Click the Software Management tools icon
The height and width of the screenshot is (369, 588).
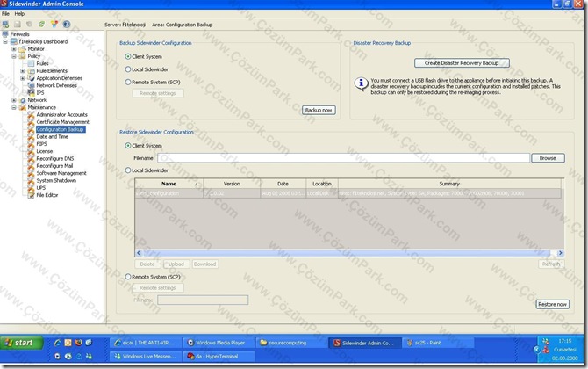coord(31,173)
